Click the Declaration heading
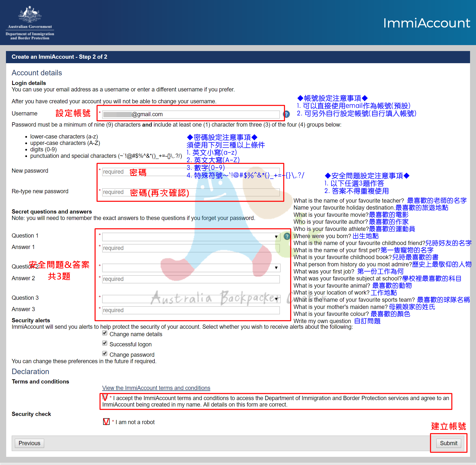Viewport: 476px width, 465px height. (x=30, y=372)
